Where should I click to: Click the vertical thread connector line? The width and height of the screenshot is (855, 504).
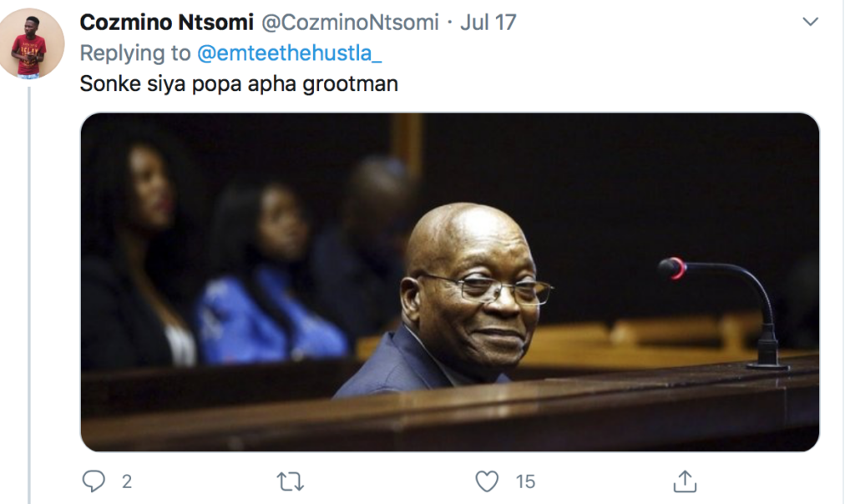[x=29, y=295]
